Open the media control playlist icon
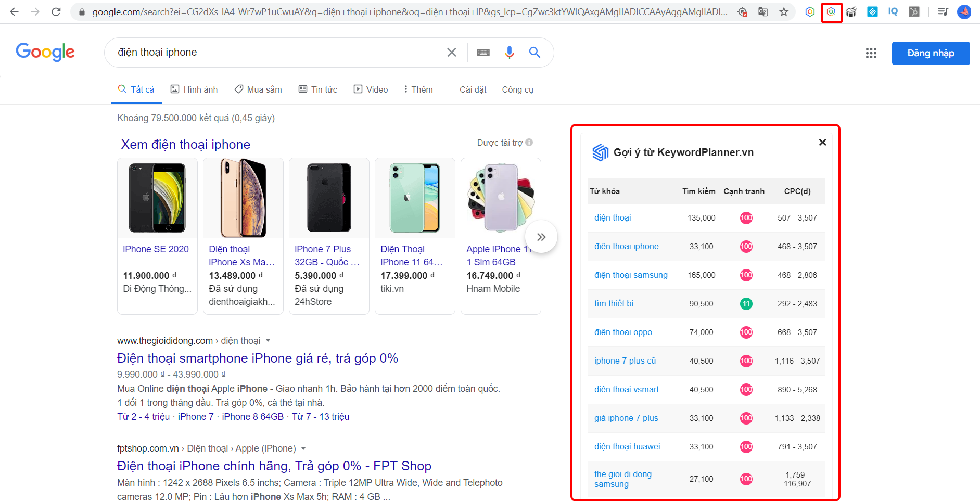The height and width of the screenshot is (501, 980). [x=943, y=11]
